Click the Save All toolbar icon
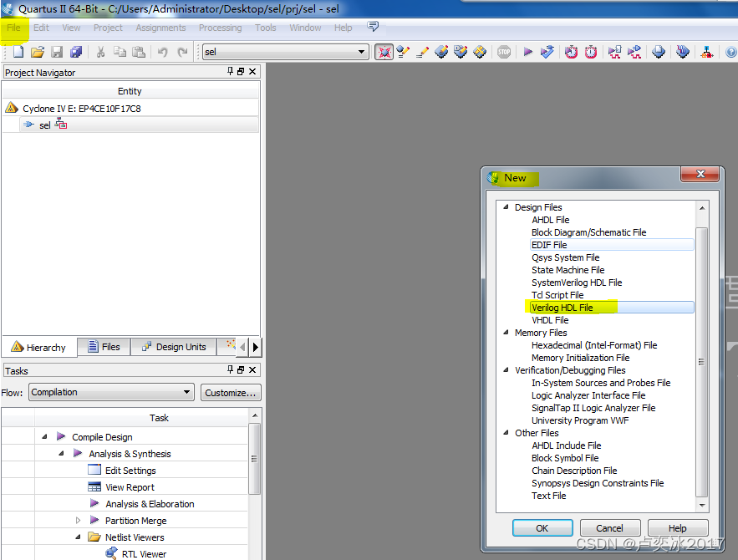The height and width of the screenshot is (560, 738). click(76, 52)
